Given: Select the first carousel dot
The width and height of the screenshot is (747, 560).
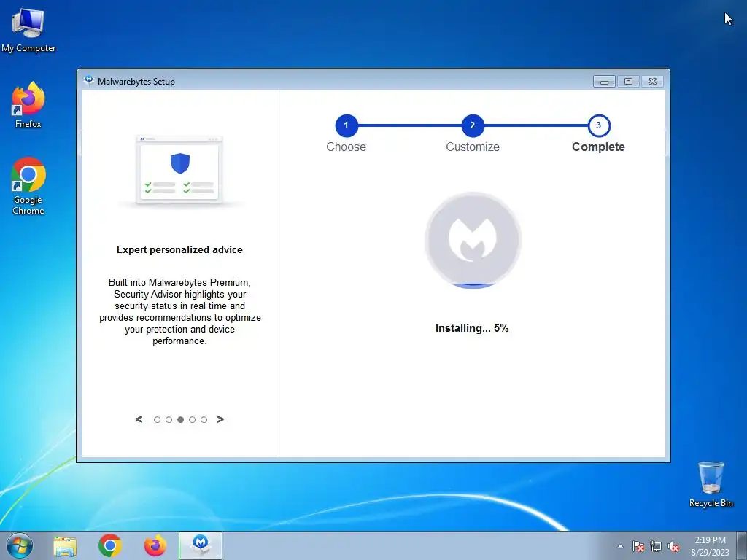Looking at the screenshot, I should [x=158, y=419].
